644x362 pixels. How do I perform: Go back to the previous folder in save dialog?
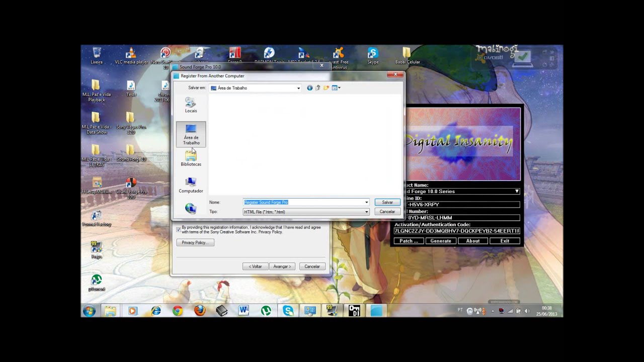tap(309, 88)
